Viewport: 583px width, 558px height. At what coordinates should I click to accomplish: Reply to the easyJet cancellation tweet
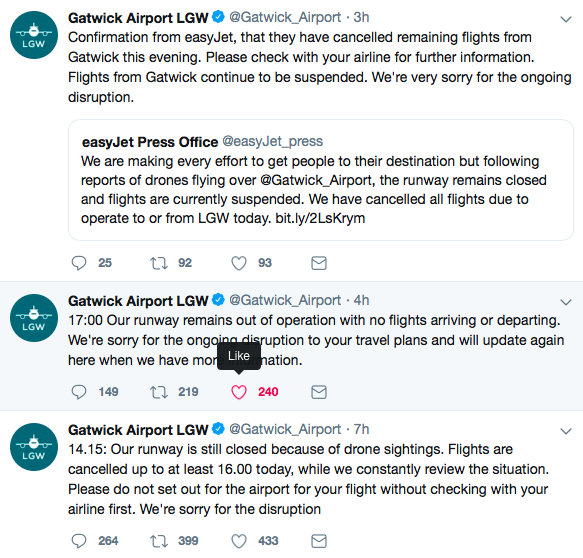79,263
